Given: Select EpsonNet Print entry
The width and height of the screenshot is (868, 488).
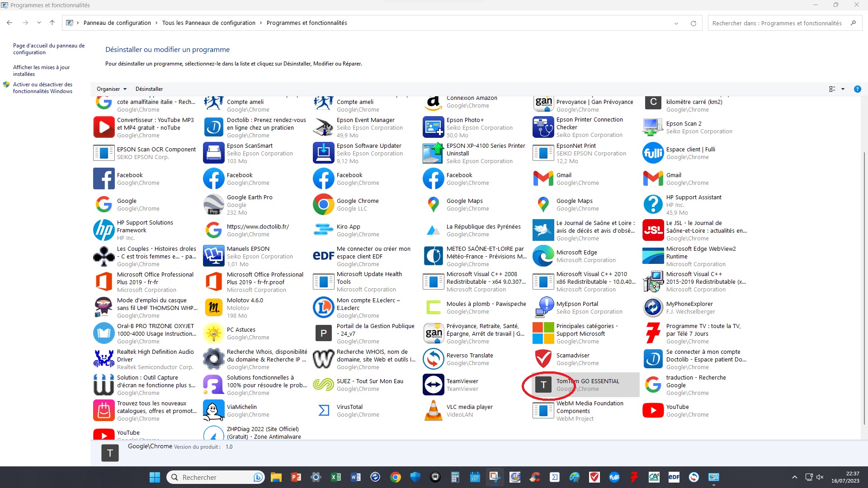Looking at the screenshot, I should click(x=585, y=153).
